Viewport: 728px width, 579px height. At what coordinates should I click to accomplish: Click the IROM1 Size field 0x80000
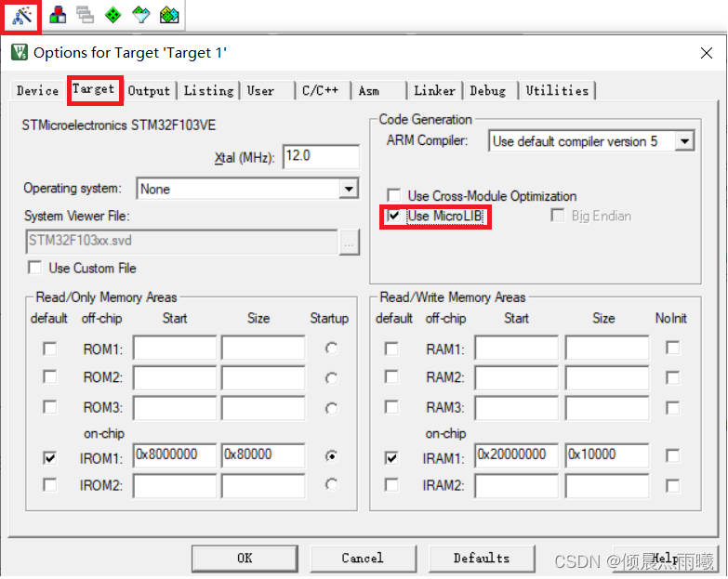(263, 455)
